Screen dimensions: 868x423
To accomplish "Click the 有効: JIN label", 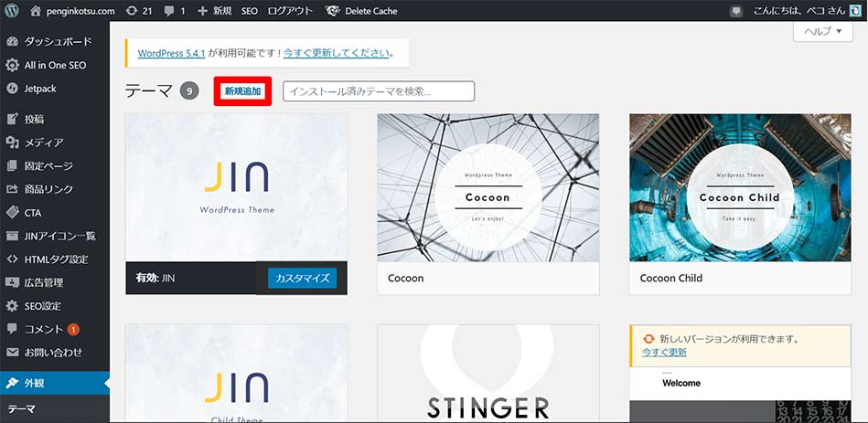I will click(x=155, y=278).
